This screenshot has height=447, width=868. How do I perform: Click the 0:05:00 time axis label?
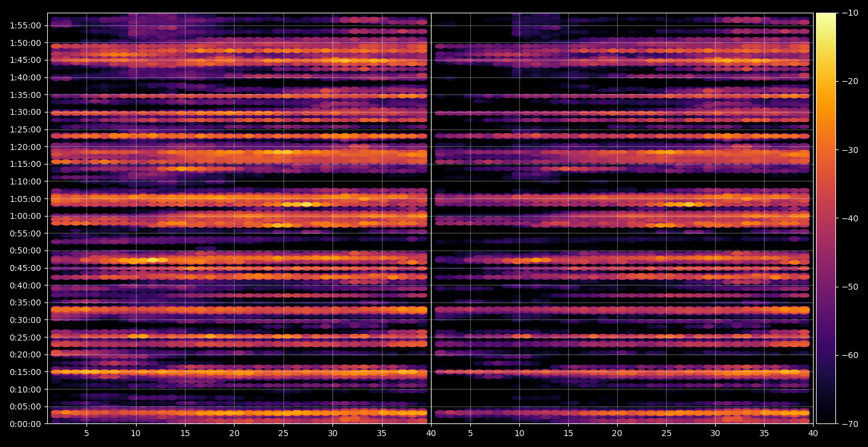coord(25,406)
